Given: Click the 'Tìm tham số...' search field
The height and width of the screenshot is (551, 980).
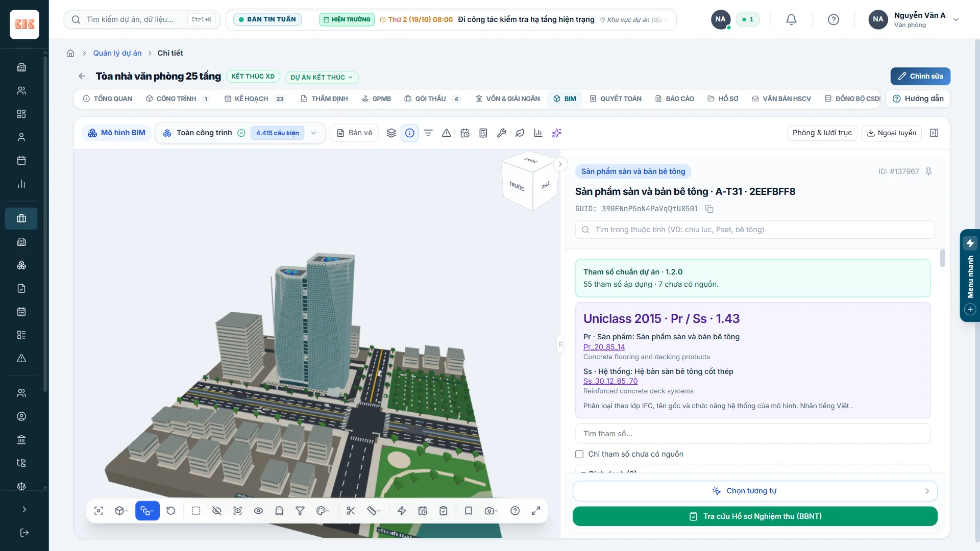Looking at the screenshot, I should [x=752, y=434].
